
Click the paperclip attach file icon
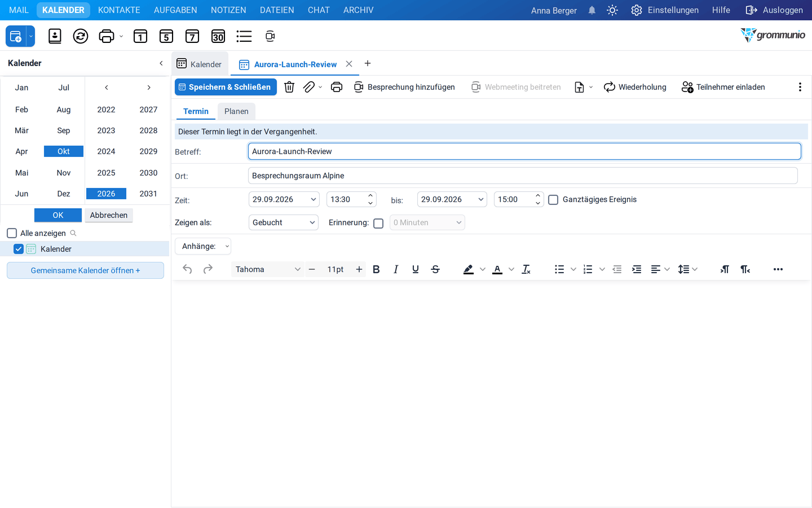point(309,87)
